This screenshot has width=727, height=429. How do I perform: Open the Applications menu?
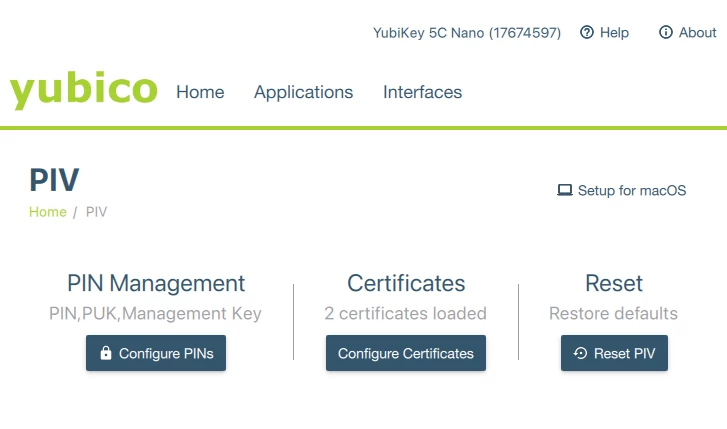[303, 92]
